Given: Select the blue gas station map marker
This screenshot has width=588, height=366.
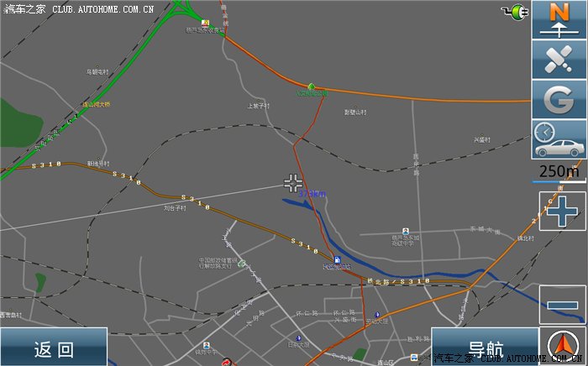Looking at the screenshot, I should pos(337,261).
